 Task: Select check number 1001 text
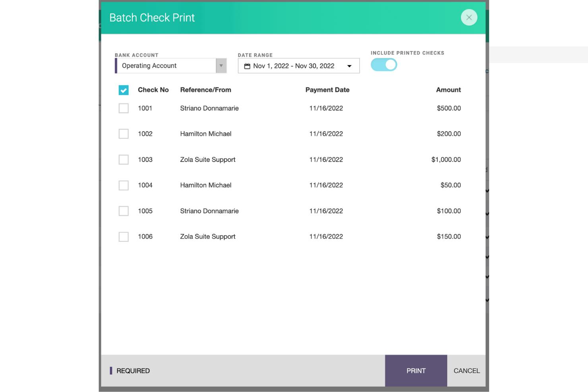click(145, 108)
